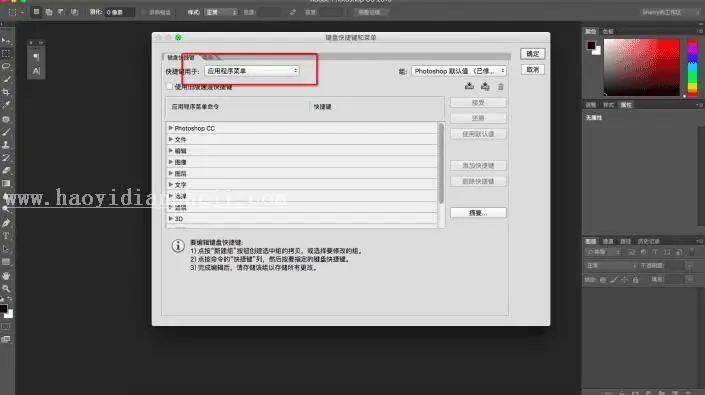
Task: Open the selection Style dropdown in options bar
Action: (221, 12)
